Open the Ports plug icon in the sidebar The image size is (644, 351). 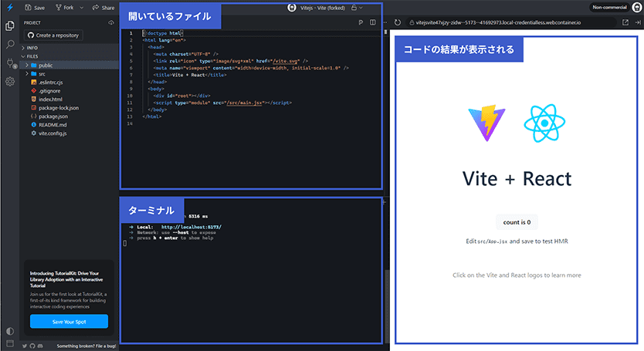coord(10,62)
